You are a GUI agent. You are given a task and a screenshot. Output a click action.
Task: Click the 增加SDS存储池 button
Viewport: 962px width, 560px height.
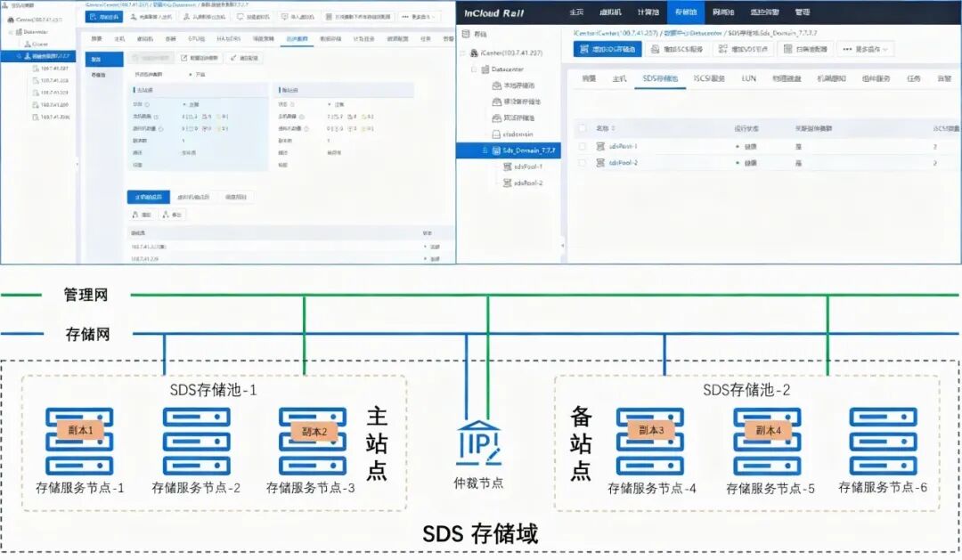click(607, 49)
